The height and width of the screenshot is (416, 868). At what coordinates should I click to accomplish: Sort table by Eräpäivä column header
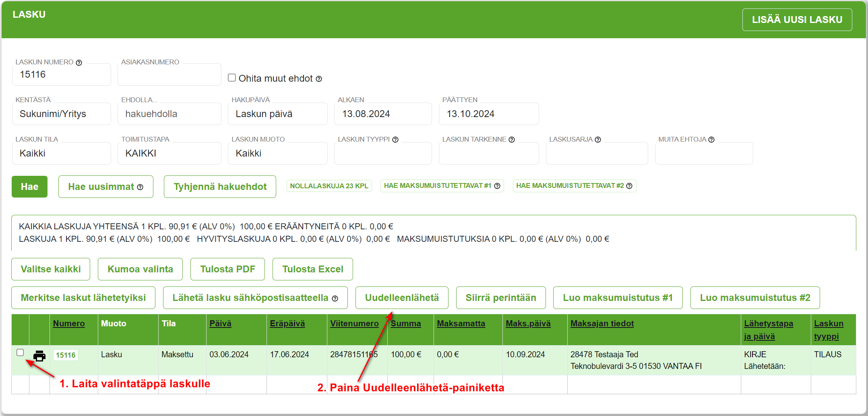click(x=287, y=323)
